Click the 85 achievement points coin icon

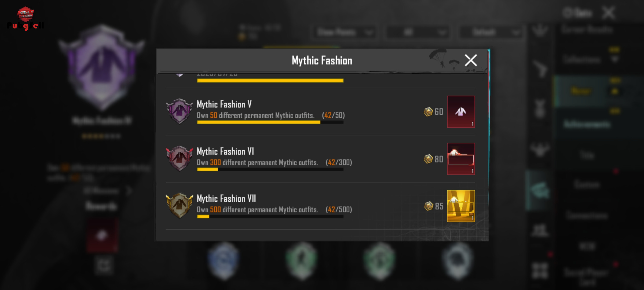(429, 206)
